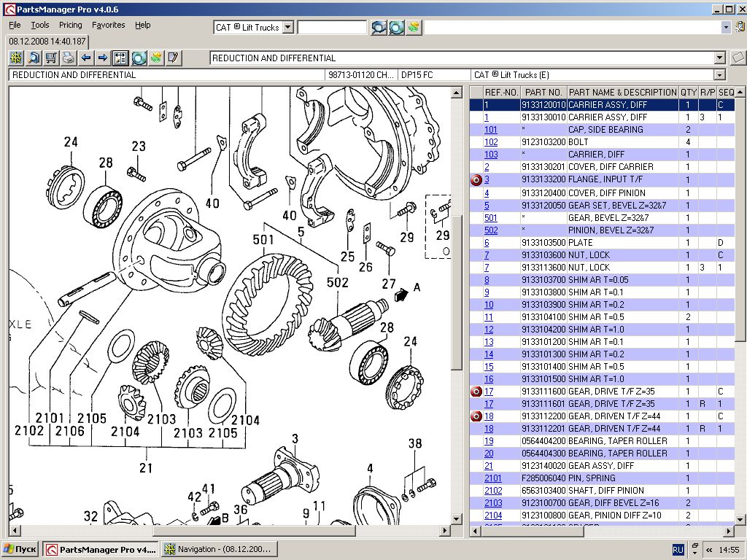Viewport: 747px width, 560px height.
Task: Click the eraser icon beside section dropdown
Action: click(737, 58)
